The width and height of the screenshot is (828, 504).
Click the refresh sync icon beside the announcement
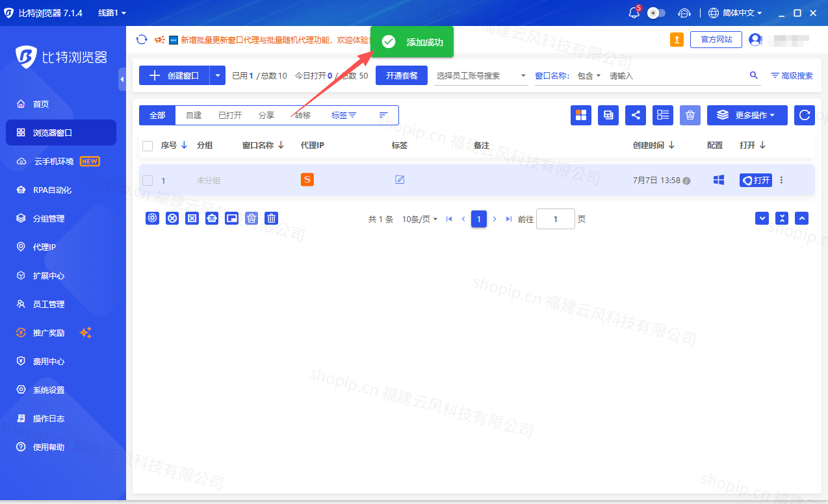[x=142, y=40]
